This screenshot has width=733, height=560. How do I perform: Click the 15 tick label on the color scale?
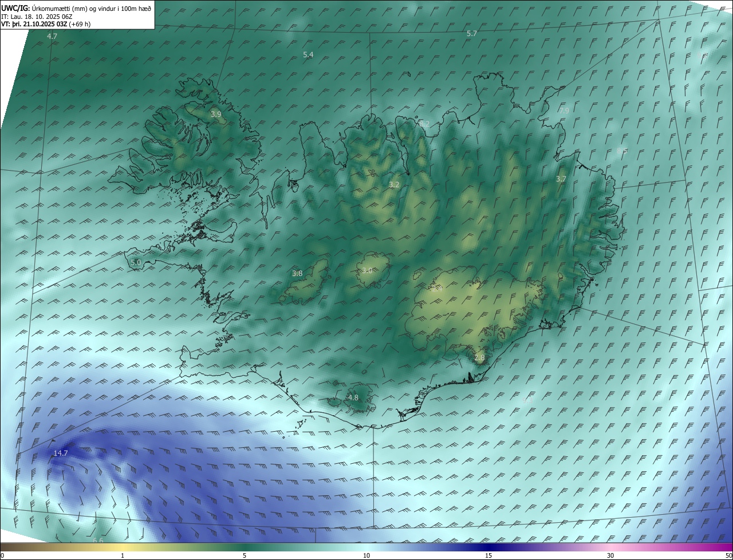(488, 555)
